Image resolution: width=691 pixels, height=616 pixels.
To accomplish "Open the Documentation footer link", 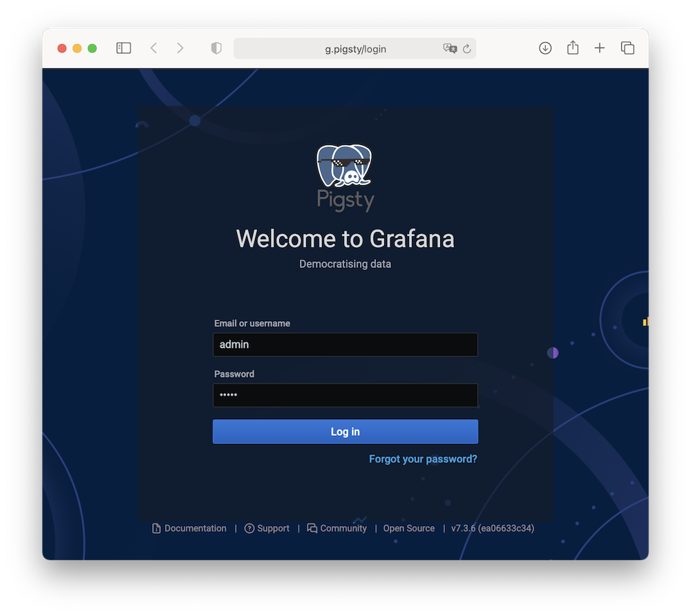I will coord(196,528).
